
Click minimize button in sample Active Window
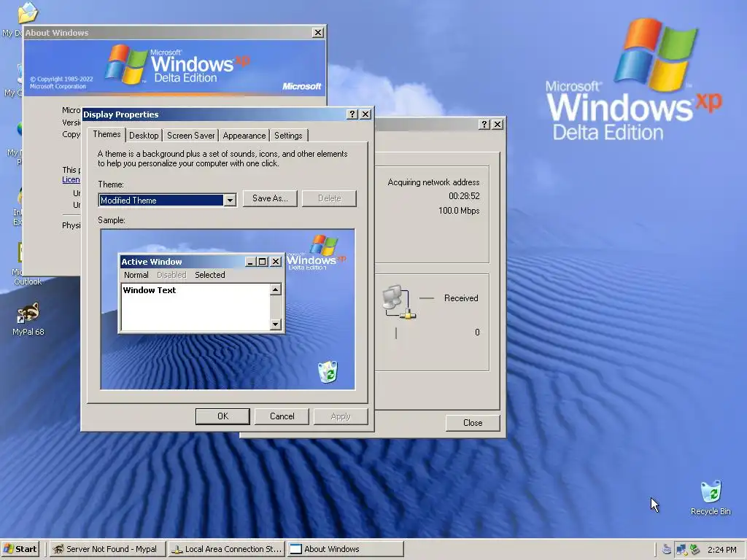251,262
